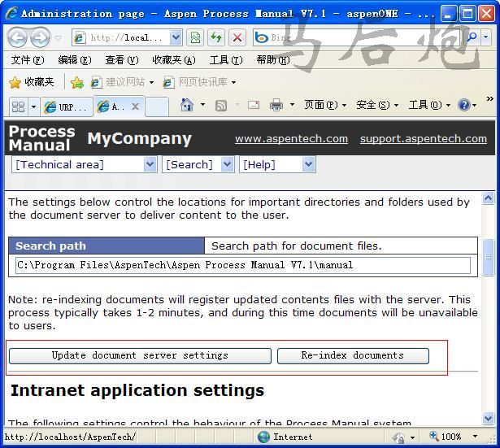Screen dimensions: 500x448
Task: Open the Quick Tabs grid icon
Action: click(17, 107)
